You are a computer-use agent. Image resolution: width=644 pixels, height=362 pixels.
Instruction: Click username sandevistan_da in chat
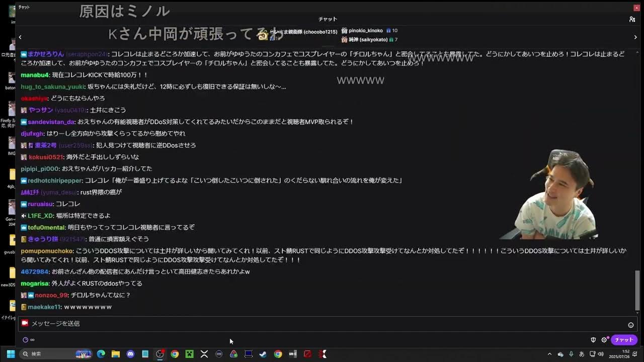click(x=51, y=122)
